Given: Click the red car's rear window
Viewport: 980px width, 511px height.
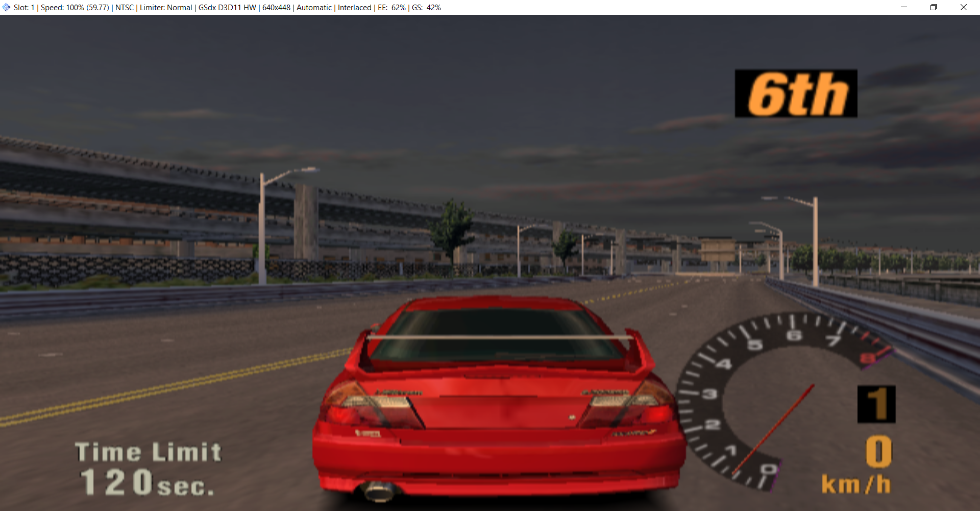Looking at the screenshot, I should coord(496,334).
